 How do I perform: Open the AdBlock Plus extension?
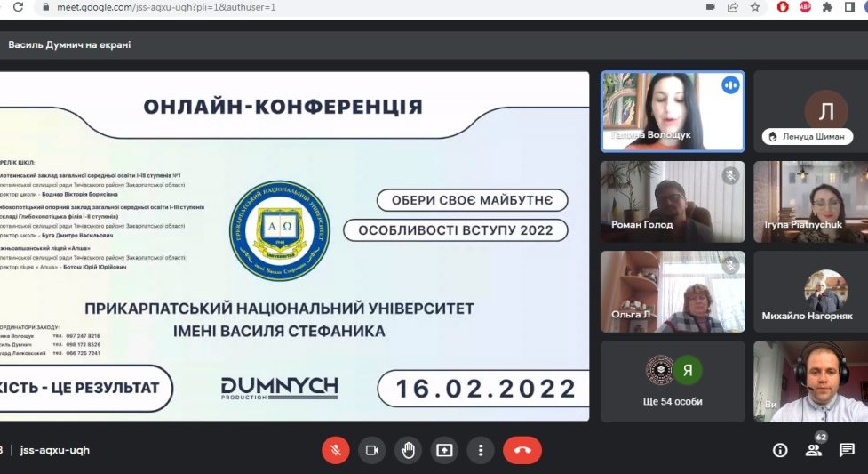pos(805,7)
